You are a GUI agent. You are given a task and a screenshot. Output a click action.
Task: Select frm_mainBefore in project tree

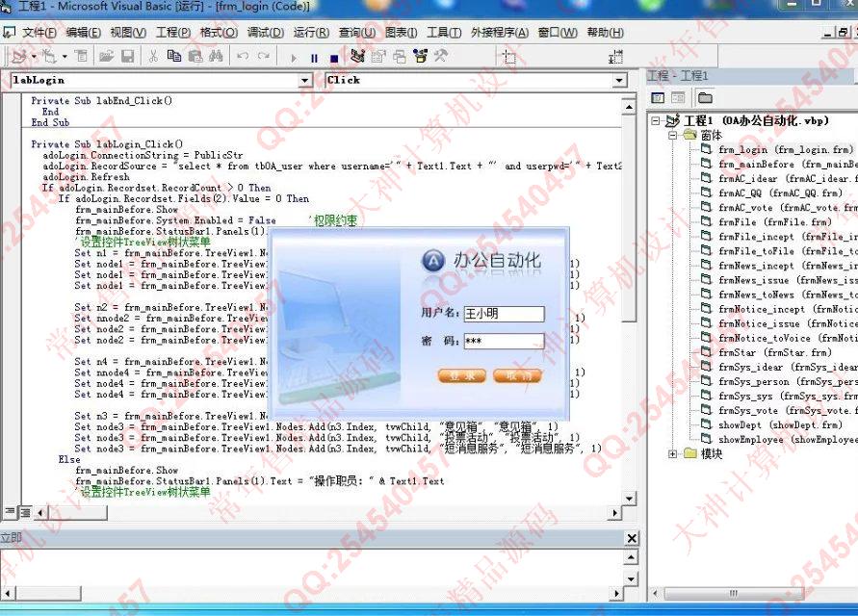click(788, 165)
